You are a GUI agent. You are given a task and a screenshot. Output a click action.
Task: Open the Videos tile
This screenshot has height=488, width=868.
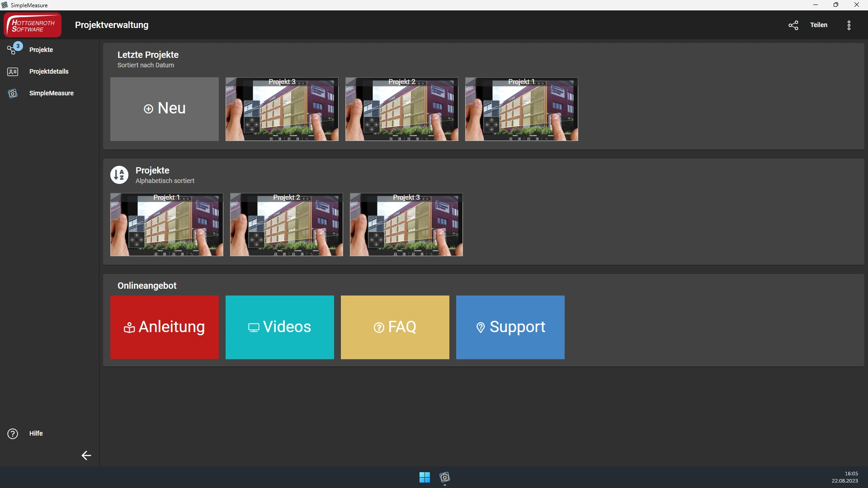click(x=279, y=327)
